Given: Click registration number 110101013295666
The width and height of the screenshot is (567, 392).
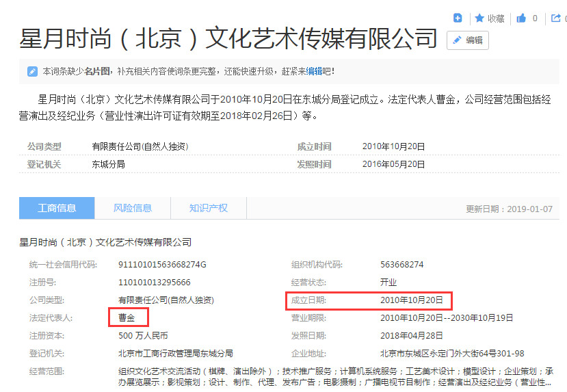Looking at the screenshot, I should click(155, 283).
